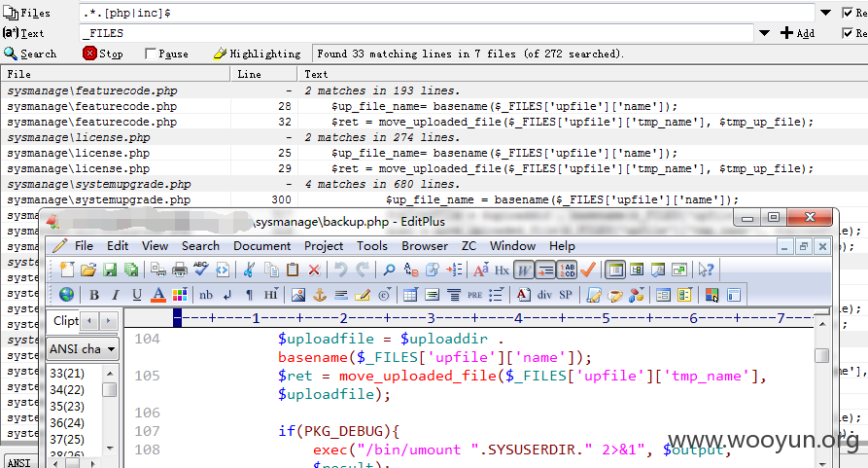This screenshot has width=868, height=468.
Task: Click the orange check mark icon
Action: pos(588,270)
